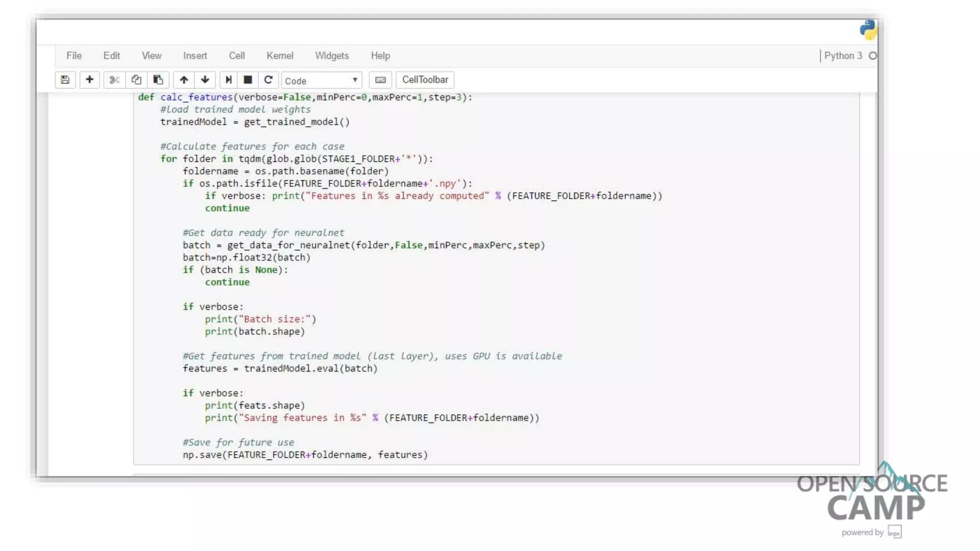Move cell up arrow icon
The height and width of the screenshot is (551, 980).
click(184, 80)
